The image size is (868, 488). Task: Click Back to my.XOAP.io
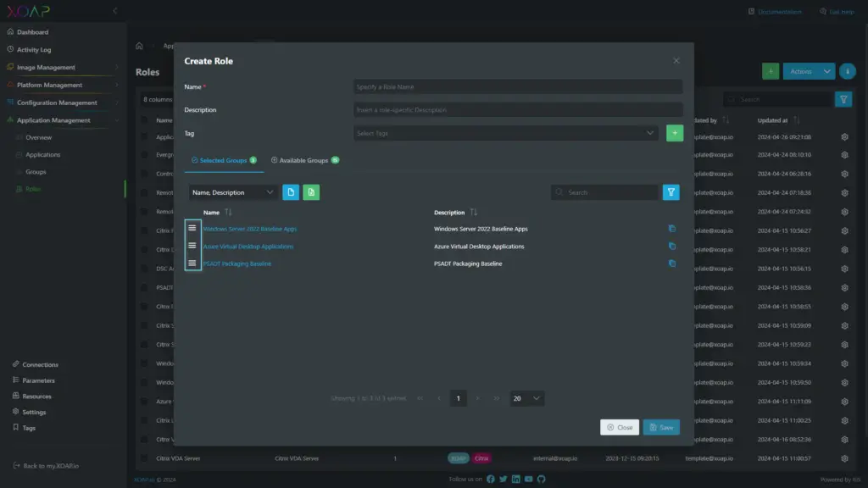click(x=46, y=466)
